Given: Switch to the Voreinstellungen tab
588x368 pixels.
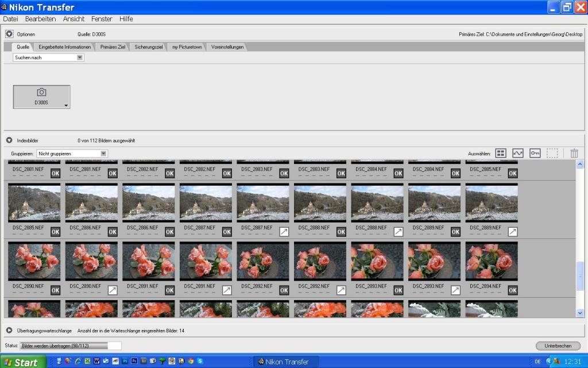Looking at the screenshot, I should point(227,47).
